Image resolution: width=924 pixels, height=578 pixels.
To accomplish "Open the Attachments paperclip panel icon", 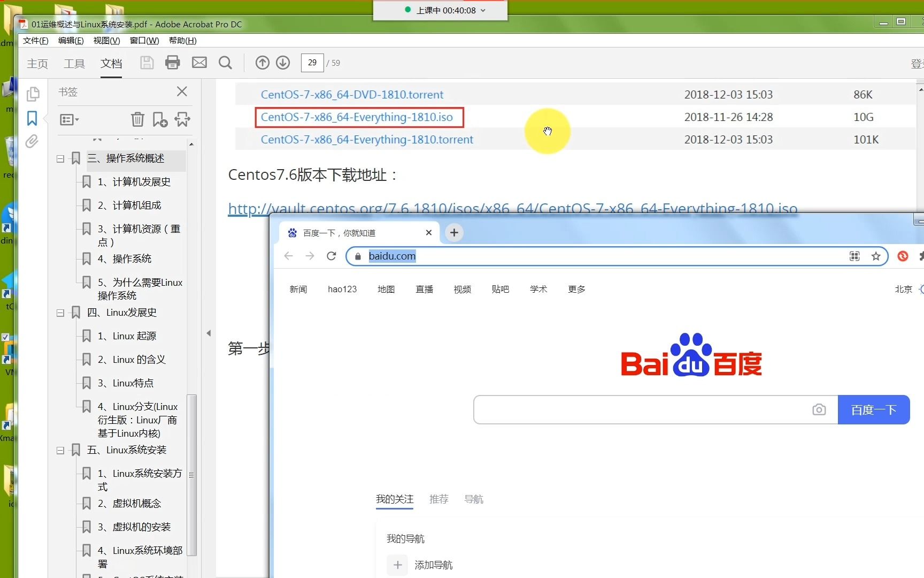I will pos(32,141).
